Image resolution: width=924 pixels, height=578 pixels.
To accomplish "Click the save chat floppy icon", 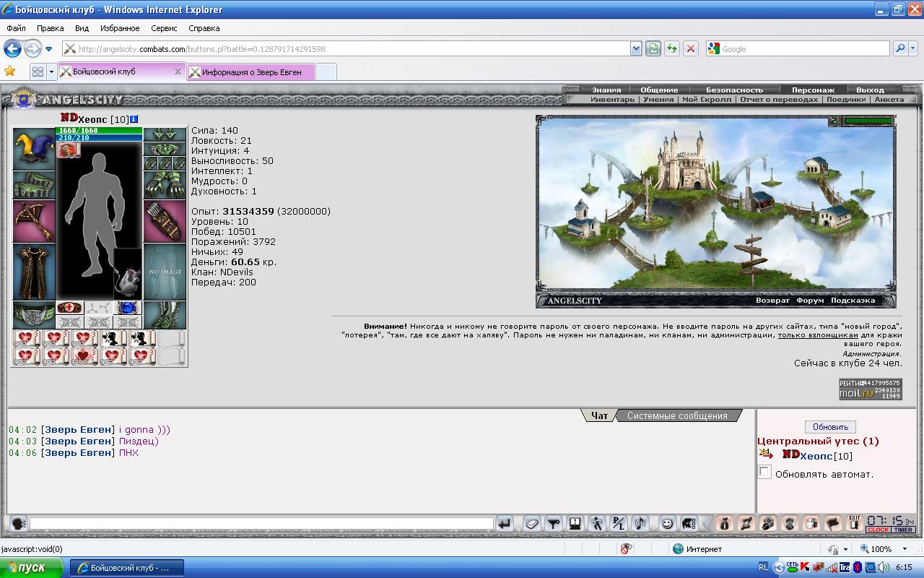I will point(575,523).
